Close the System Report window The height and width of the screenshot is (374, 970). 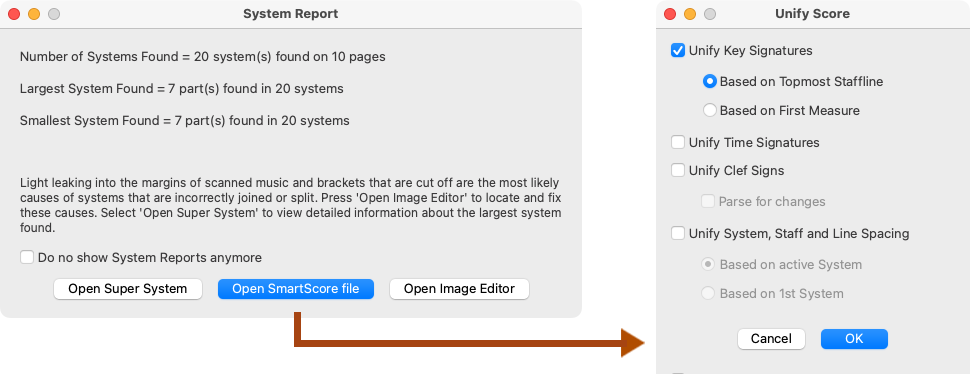(14, 14)
